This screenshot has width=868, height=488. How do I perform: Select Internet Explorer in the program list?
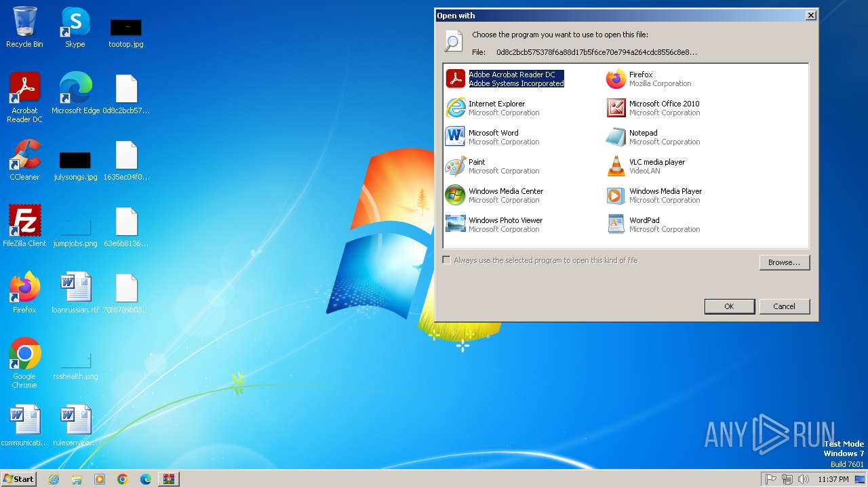pos(493,108)
